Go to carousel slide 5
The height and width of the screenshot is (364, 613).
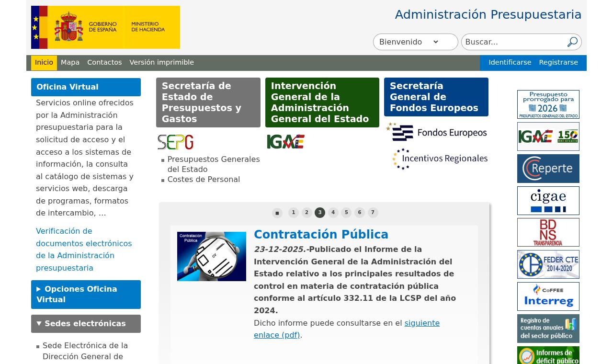click(346, 213)
